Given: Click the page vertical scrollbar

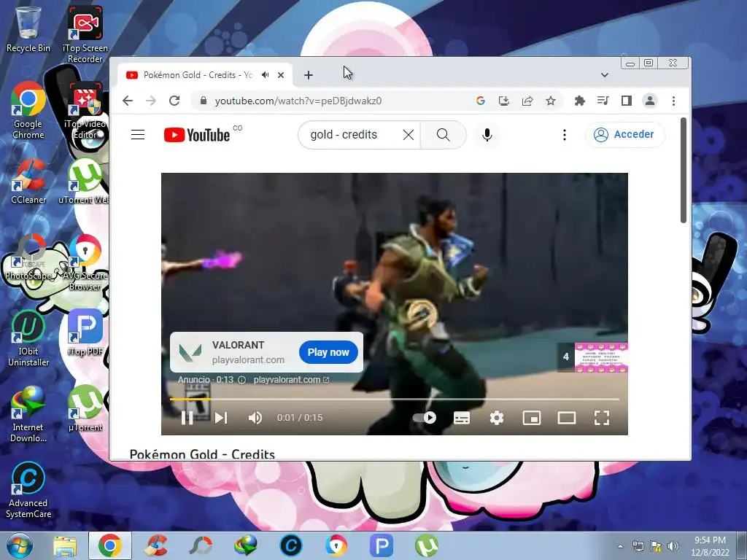Looking at the screenshot, I should point(683,171).
